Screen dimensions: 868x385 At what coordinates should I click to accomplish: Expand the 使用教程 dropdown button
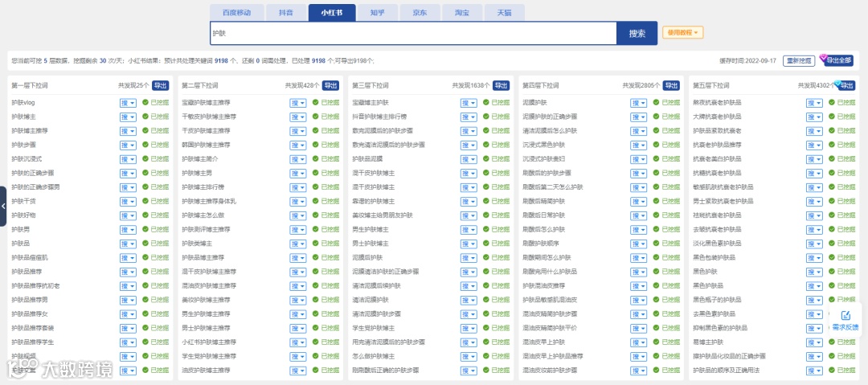pyautogui.click(x=682, y=33)
